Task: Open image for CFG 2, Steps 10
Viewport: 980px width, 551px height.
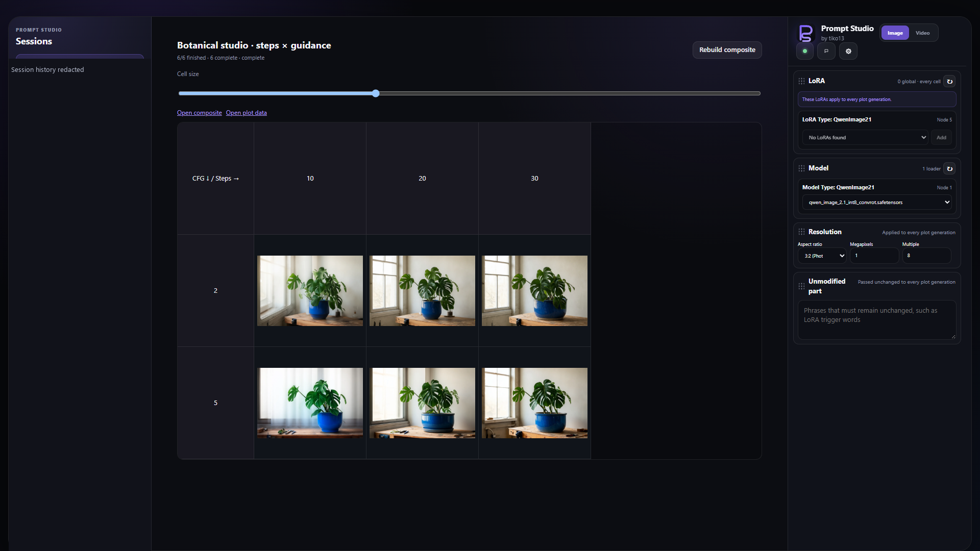Action: click(310, 291)
